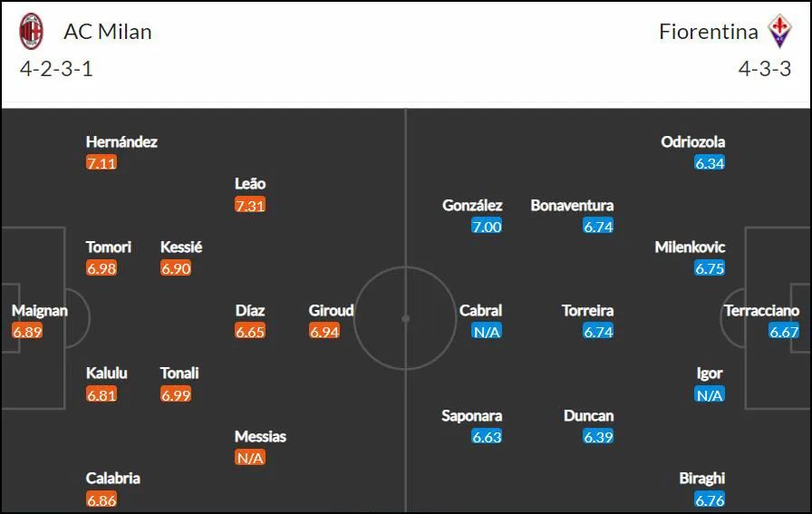Click Igor's N/A rating badge
The image size is (812, 514).
click(710, 395)
